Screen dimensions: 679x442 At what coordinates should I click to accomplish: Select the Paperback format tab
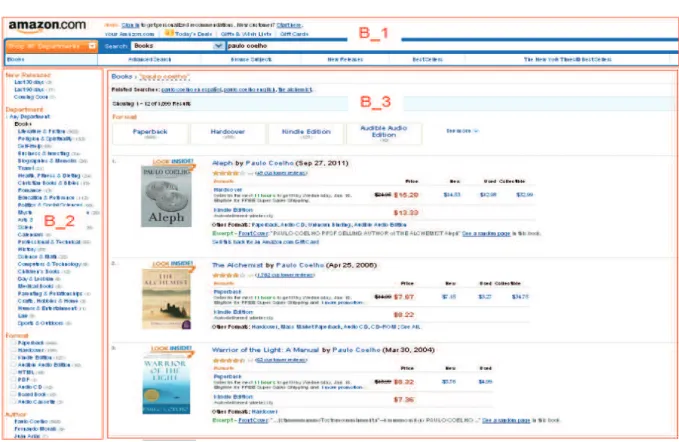point(150,134)
